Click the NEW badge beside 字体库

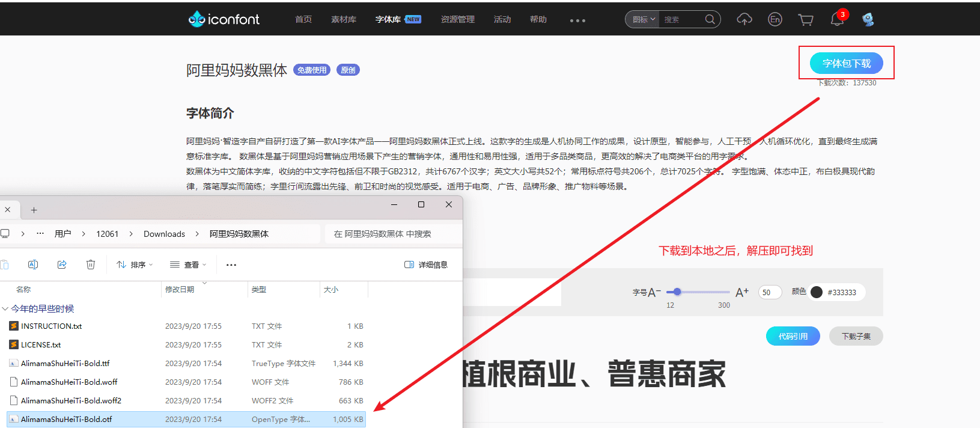(x=413, y=19)
